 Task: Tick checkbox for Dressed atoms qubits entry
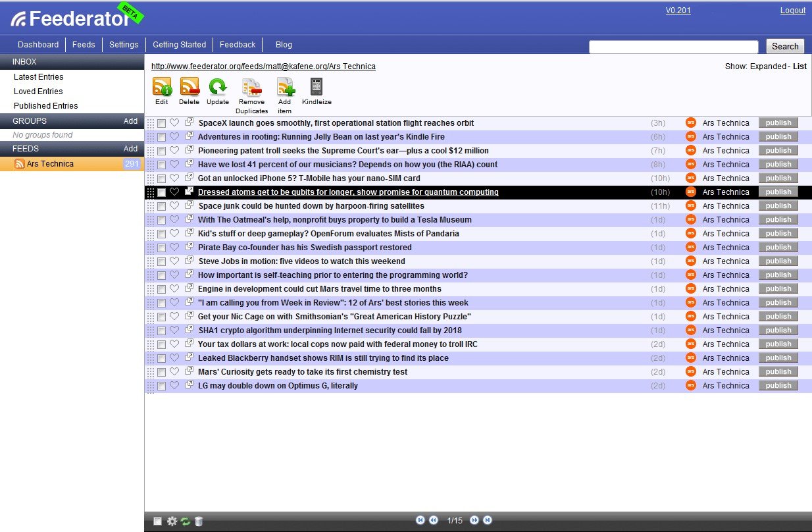click(x=161, y=193)
